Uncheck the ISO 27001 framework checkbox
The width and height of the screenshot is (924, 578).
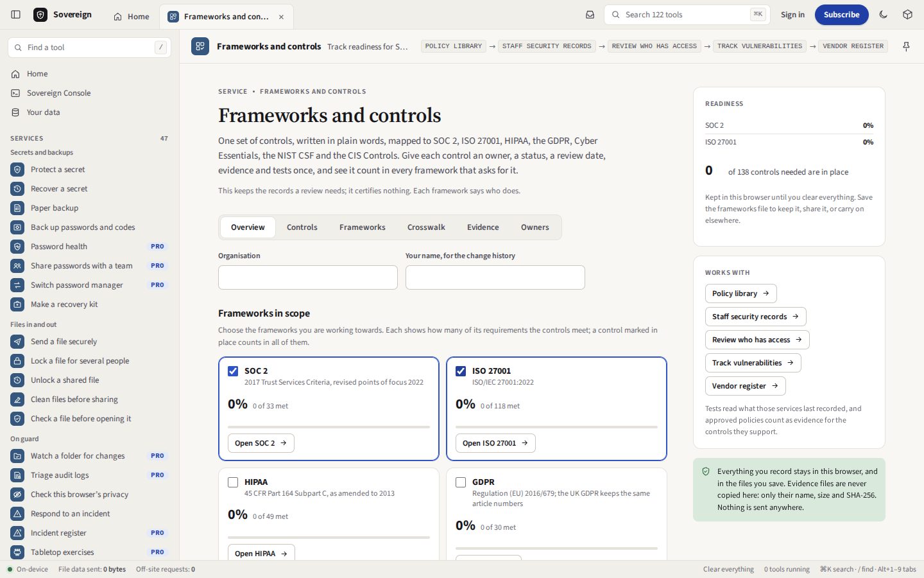(x=461, y=371)
